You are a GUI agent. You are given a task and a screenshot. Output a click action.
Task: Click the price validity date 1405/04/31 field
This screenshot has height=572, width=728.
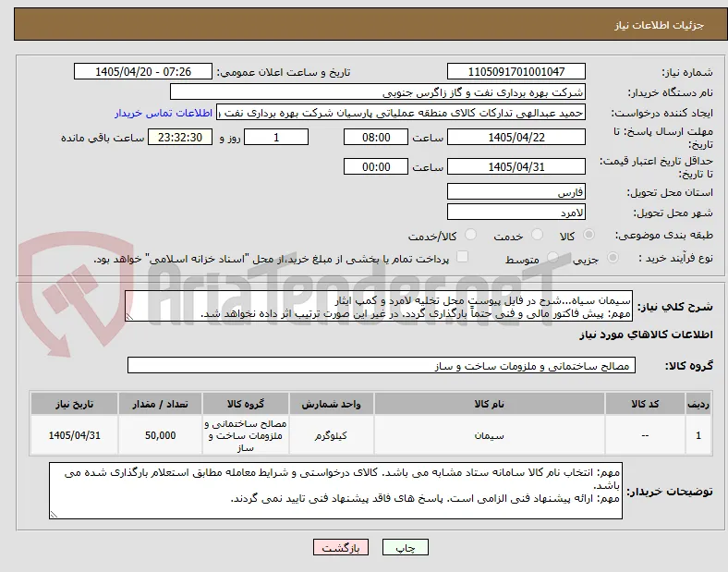516,166
